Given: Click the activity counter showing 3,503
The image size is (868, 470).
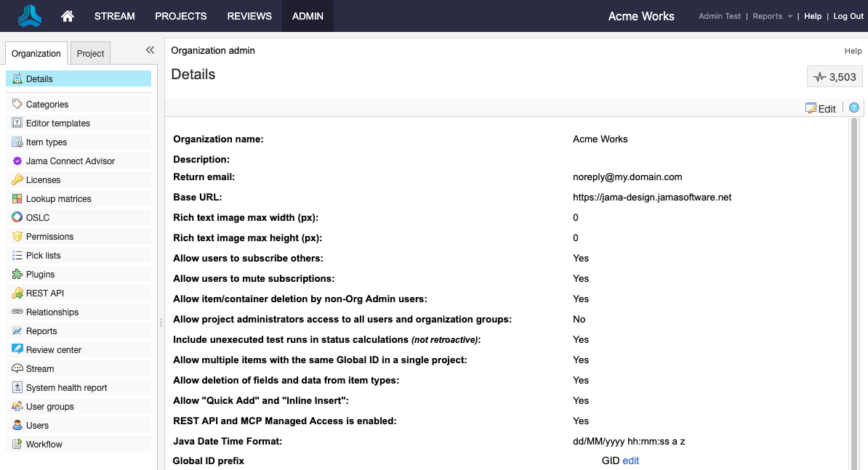Looking at the screenshot, I should pyautogui.click(x=835, y=76).
